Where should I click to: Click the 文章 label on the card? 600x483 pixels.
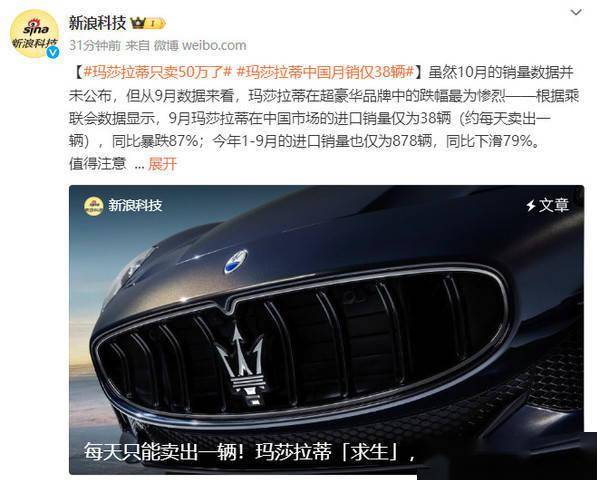point(553,206)
